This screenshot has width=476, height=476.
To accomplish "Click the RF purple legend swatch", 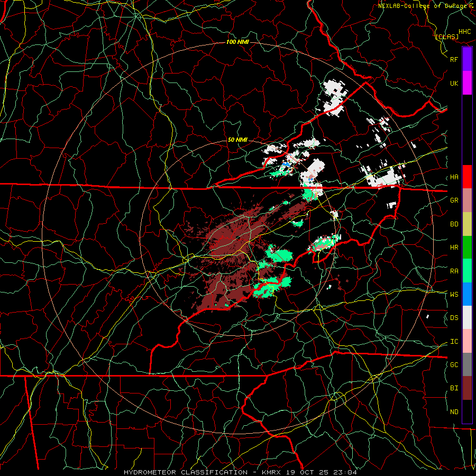I will point(467,59).
